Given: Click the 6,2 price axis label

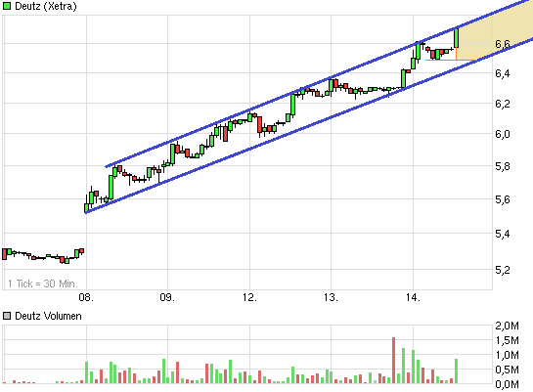Looking at the screenshot, I should [x=503, y=104].
